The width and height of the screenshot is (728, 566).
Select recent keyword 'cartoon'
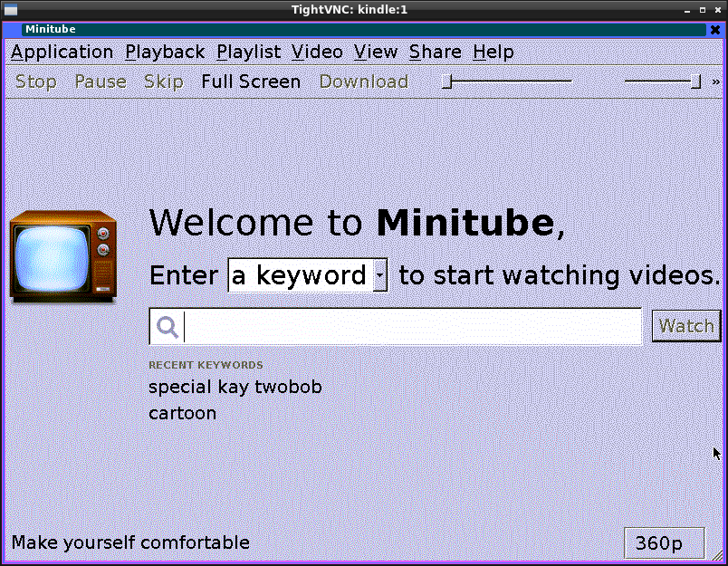[183, 413]
